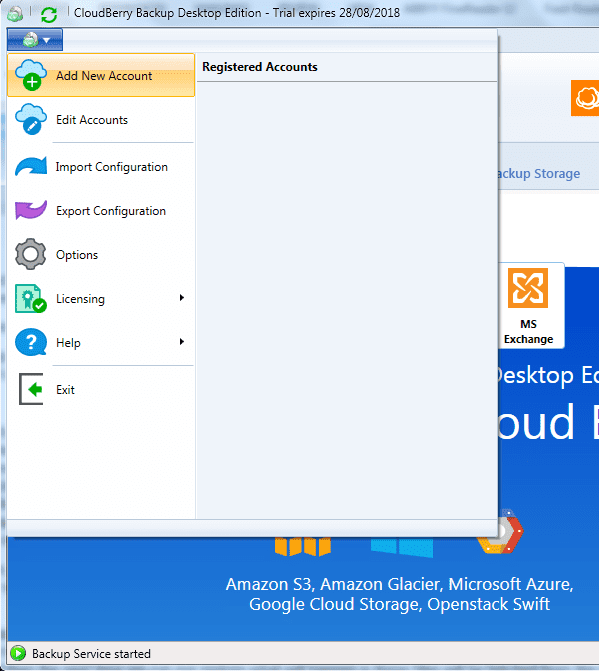The height and width of the screenshot is (671, 599).
Task: Choose Export Configuration
Action: (101, 211)
